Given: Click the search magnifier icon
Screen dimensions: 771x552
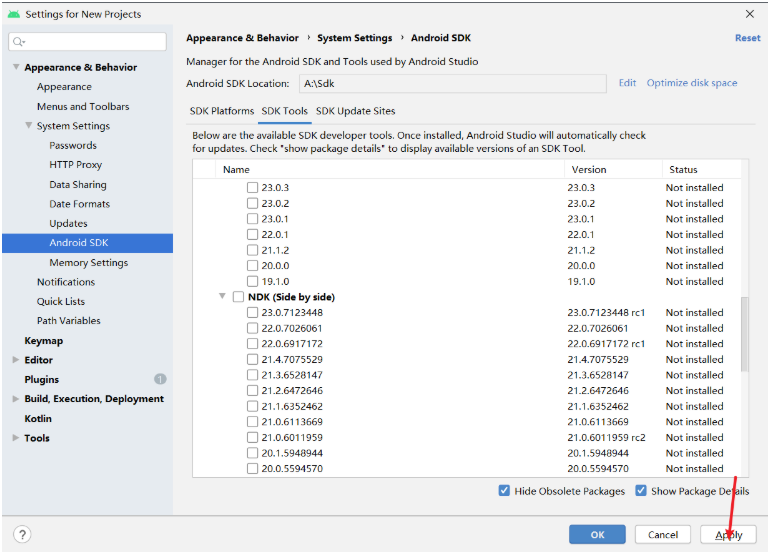Looking at the screenshot, I should tap(18, 42).
